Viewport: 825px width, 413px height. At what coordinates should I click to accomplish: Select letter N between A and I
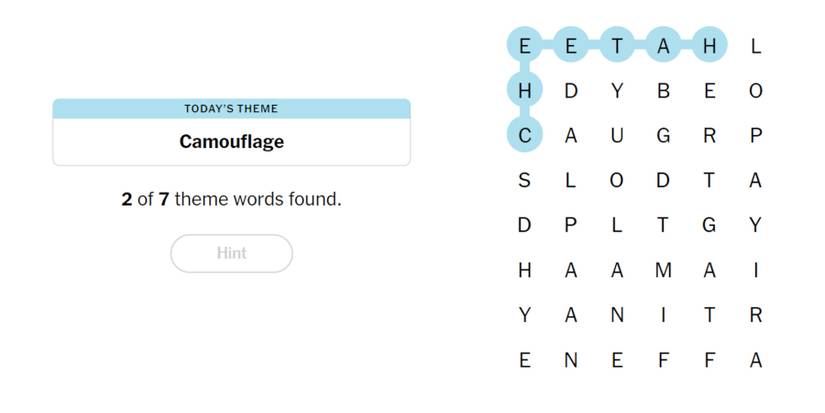(x=617, y=315)
